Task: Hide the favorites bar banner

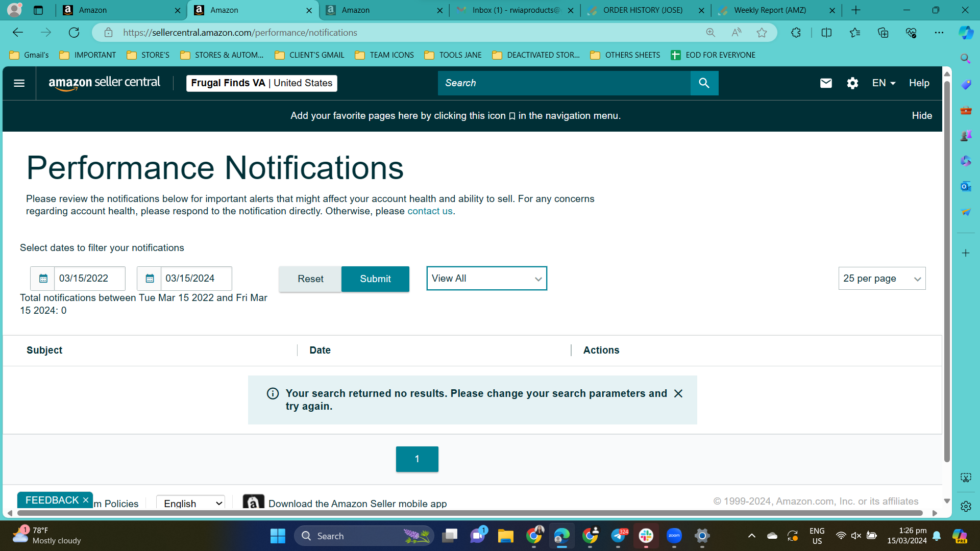Action: click(x=922, y=116)
